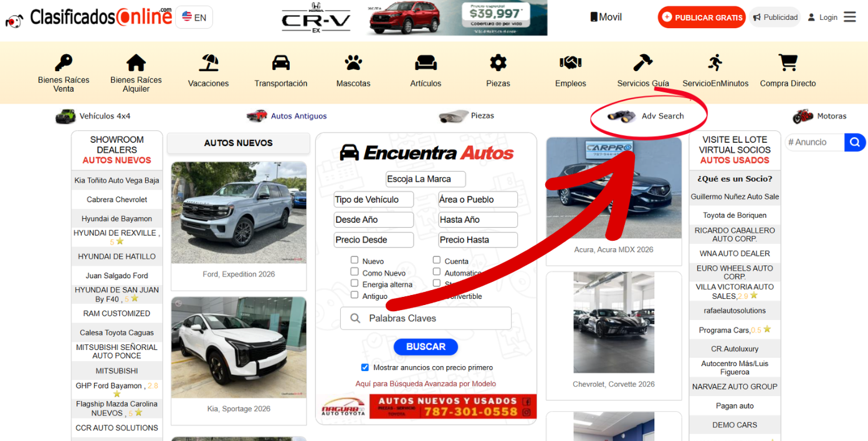This screenshot has height=441, width=868.
Task: Open the Kia Sportage 2026 photo
Action: tap(239, 347)
